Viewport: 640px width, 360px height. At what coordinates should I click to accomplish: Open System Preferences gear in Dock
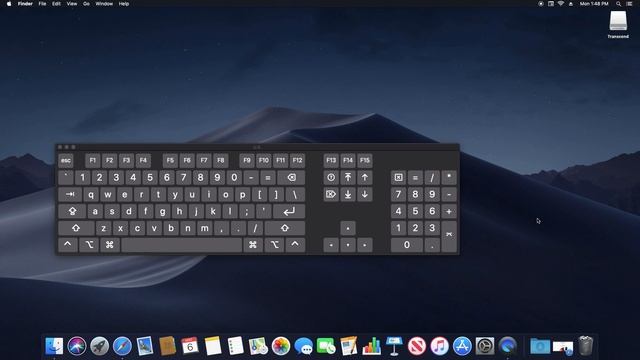484,346
